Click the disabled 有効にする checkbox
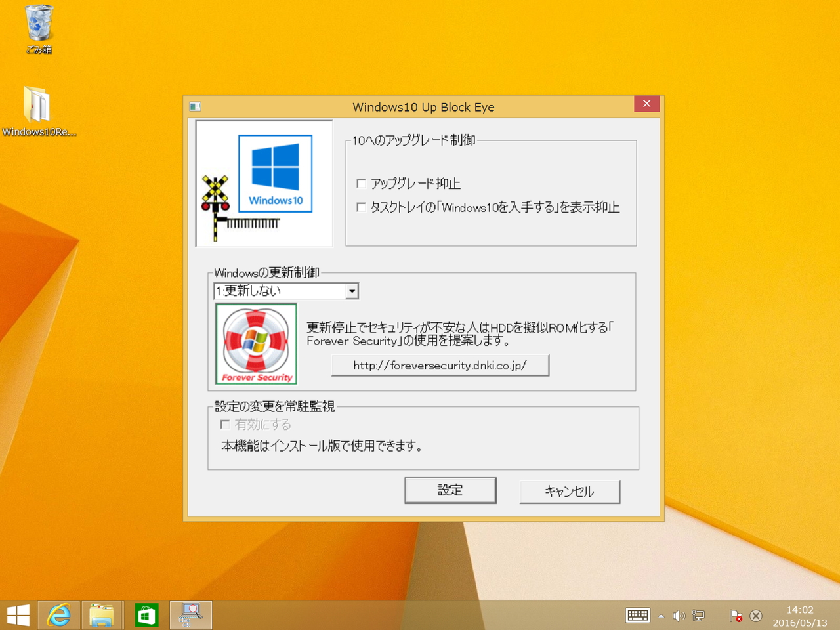The height and width of the screenshot is (630, 840). [x=224, y=424]
